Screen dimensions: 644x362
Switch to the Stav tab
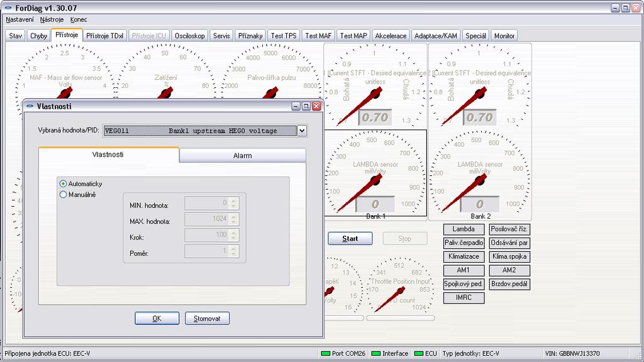[16, 36]
